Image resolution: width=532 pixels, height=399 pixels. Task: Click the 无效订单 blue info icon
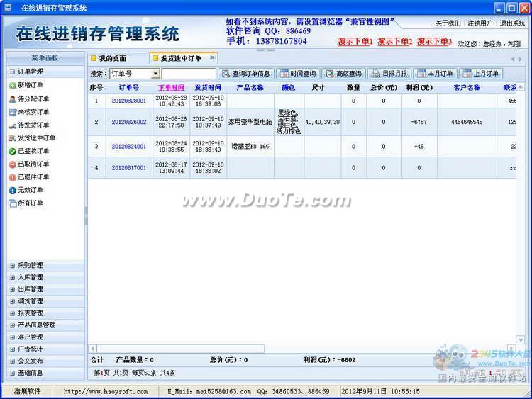click(x=13, y=190)
